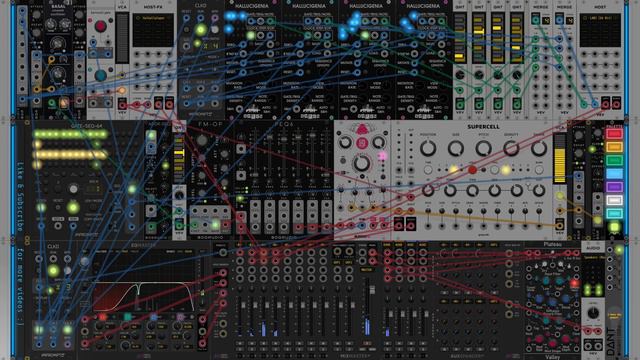Click upper-left knob beside the pink freeze button
The width and height of the screenshot is (640, 360).
(345, 143)
